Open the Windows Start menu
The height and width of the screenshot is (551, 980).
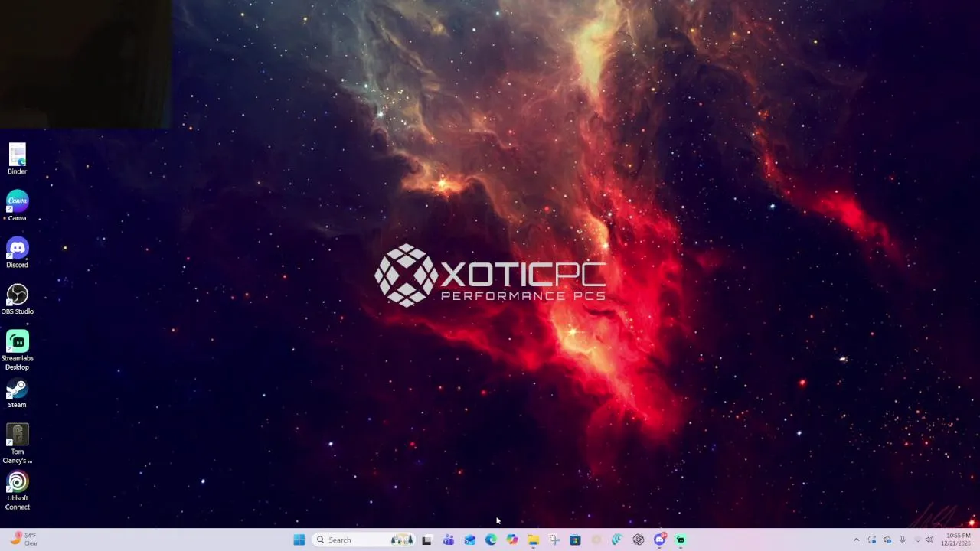(299, 540)
